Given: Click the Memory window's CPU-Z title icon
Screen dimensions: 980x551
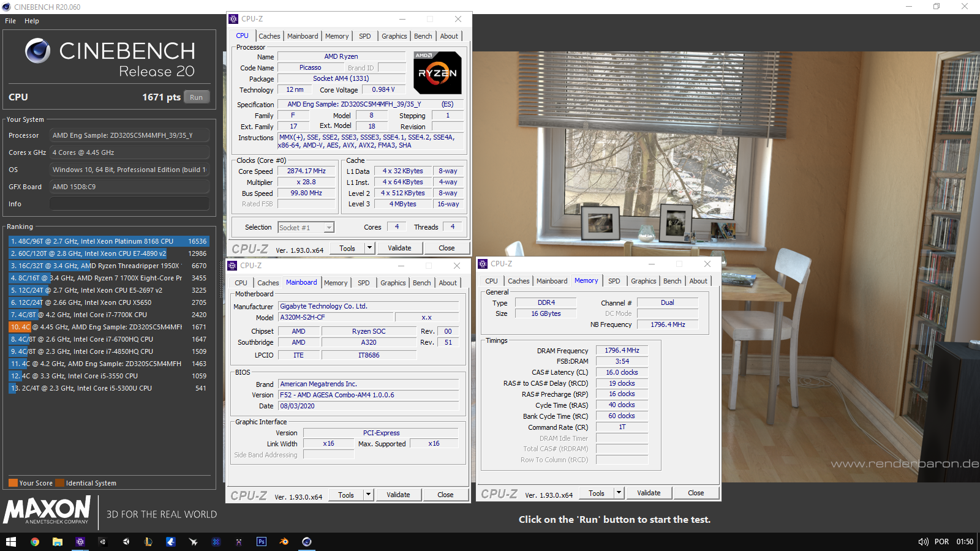Looking at the screenshot, I should (x=483, y=264).
